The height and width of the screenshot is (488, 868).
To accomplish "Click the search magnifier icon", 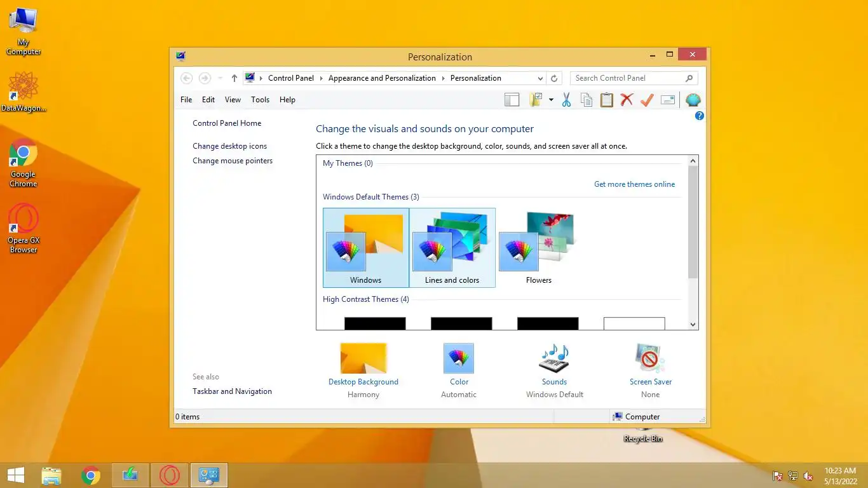I will (689, 78).
